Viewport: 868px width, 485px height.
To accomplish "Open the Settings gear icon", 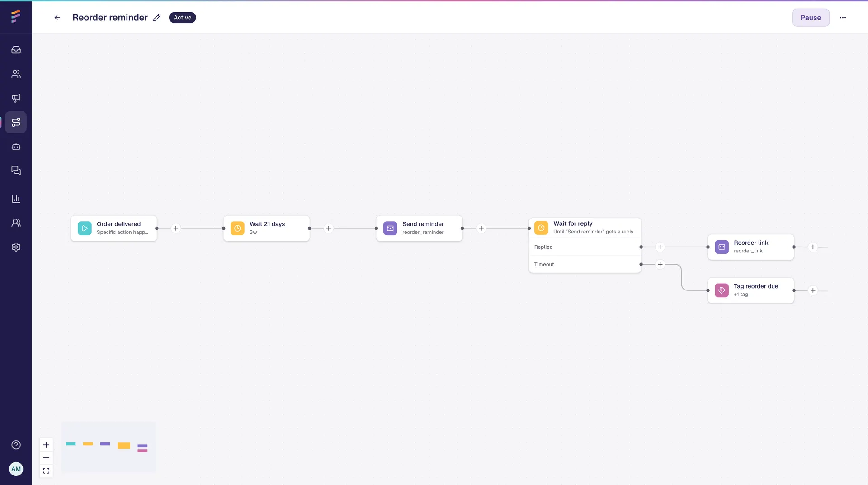I will (x=16, y=247).
